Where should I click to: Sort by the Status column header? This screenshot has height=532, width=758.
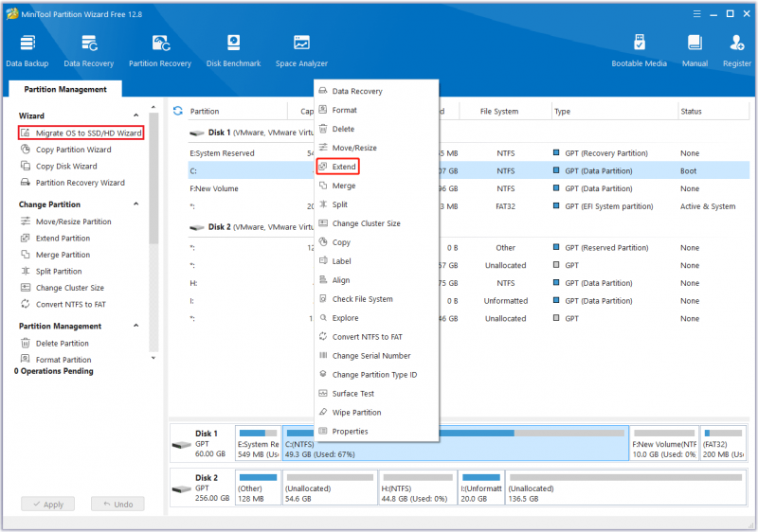713,111
